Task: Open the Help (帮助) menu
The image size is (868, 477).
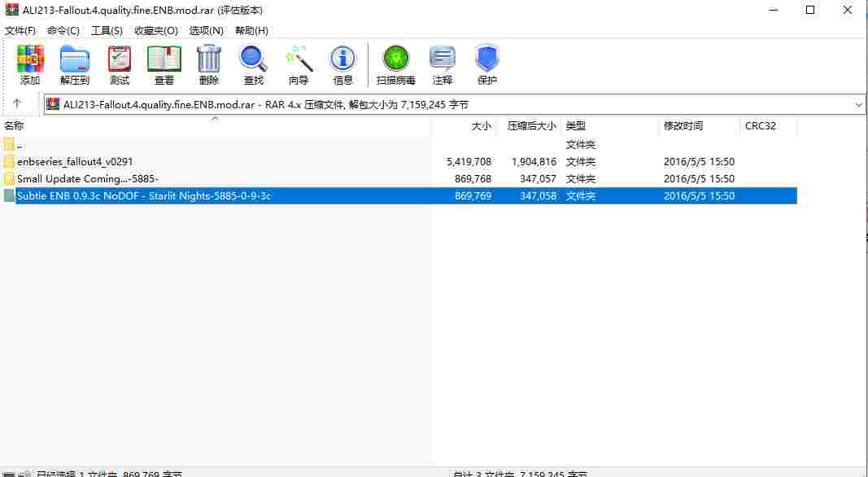Action: (252, 30)
